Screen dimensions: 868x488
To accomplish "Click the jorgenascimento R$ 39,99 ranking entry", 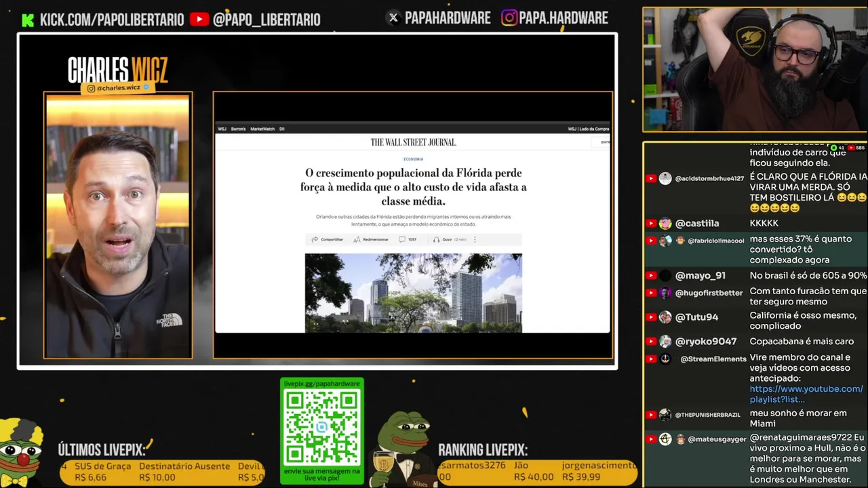I will point(599,472).
